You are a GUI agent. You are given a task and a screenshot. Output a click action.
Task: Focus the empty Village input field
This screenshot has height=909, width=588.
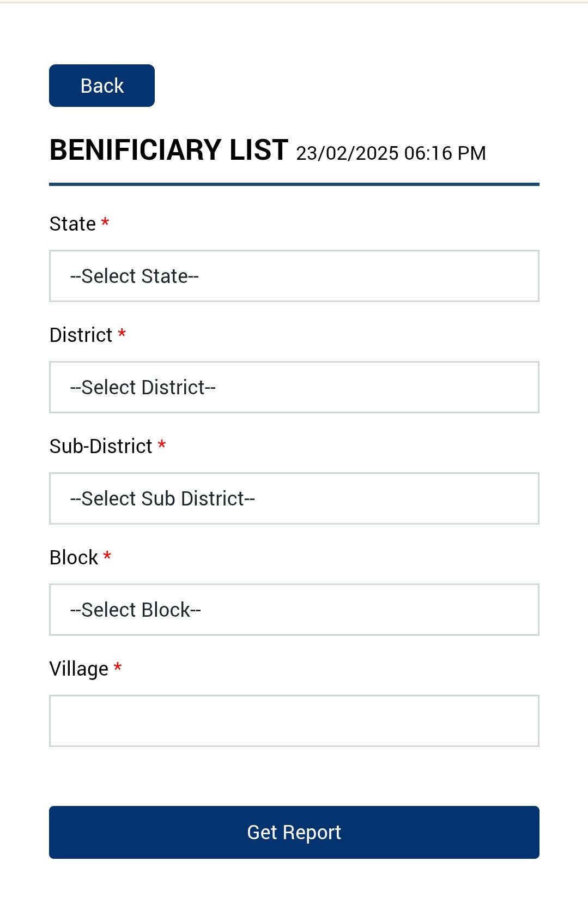[x=294, y=721]
